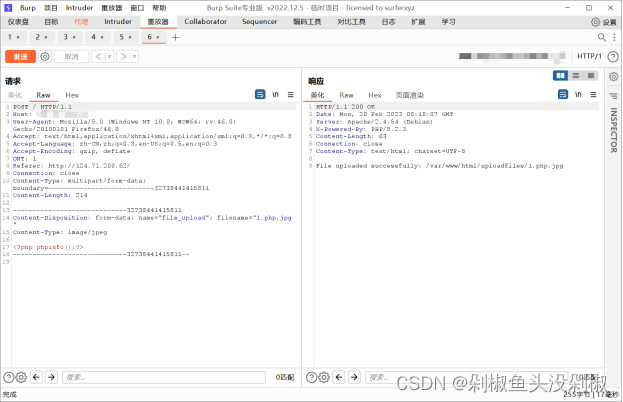Switch to Repeater tab 3
The width and height of the screenshot is (623, 402).
point(66,37)
